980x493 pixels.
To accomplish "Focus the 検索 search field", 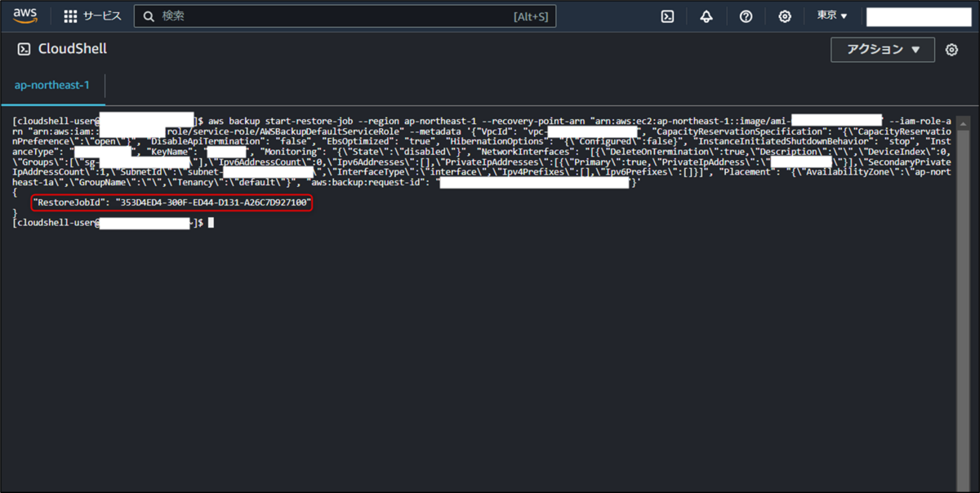I will (x=345, y=16).
